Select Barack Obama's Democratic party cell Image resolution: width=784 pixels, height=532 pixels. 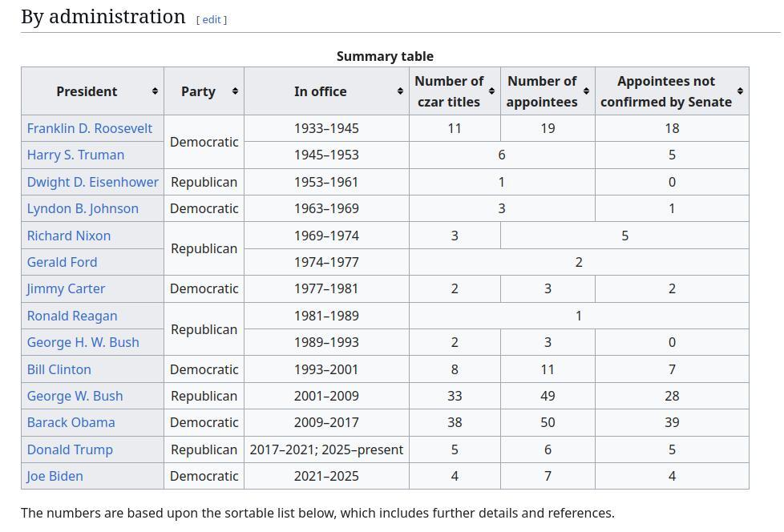point(204,422)
